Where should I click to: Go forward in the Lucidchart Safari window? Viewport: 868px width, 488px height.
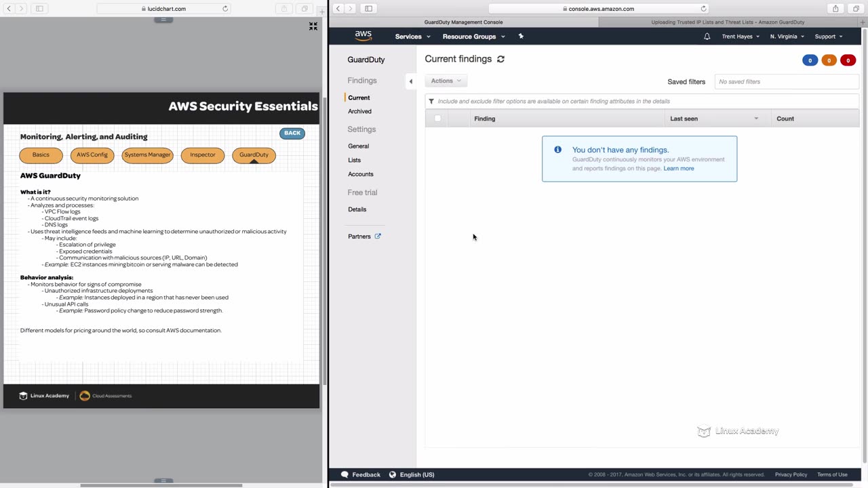click(21, 9)
